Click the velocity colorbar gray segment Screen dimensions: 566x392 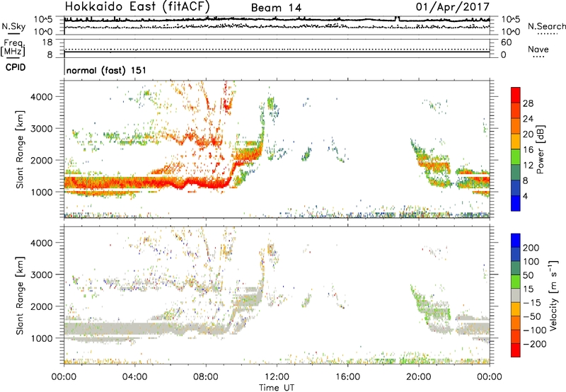516,295
